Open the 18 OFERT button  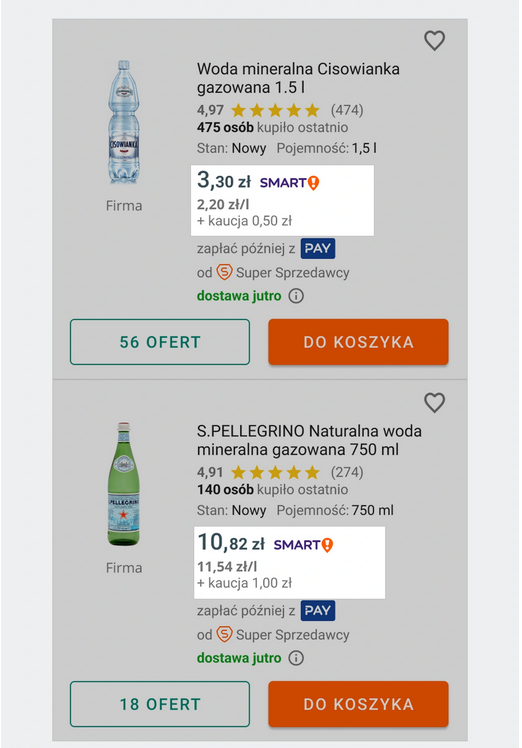160,704
